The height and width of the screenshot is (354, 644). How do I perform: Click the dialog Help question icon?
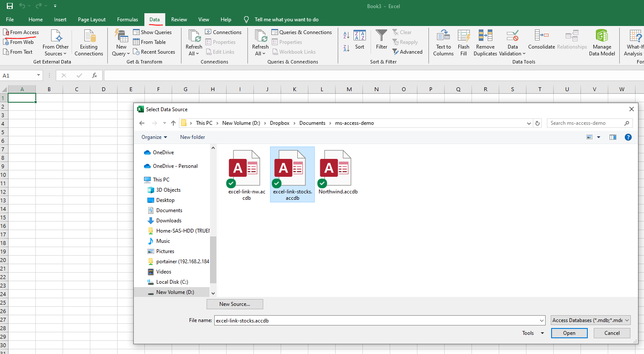coord(628,137)
